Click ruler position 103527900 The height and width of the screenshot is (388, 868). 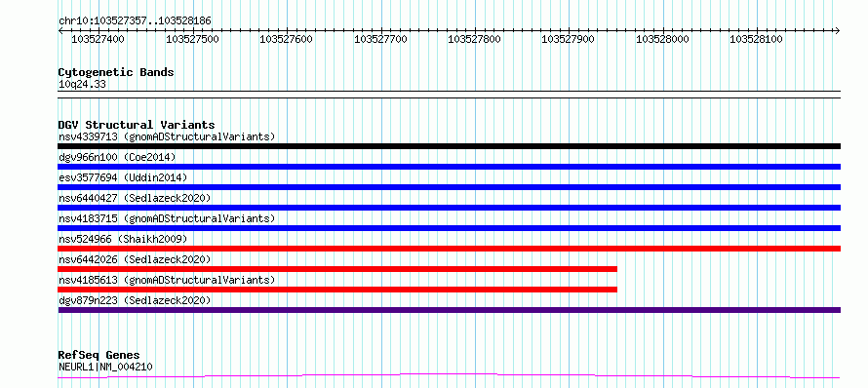568,39
